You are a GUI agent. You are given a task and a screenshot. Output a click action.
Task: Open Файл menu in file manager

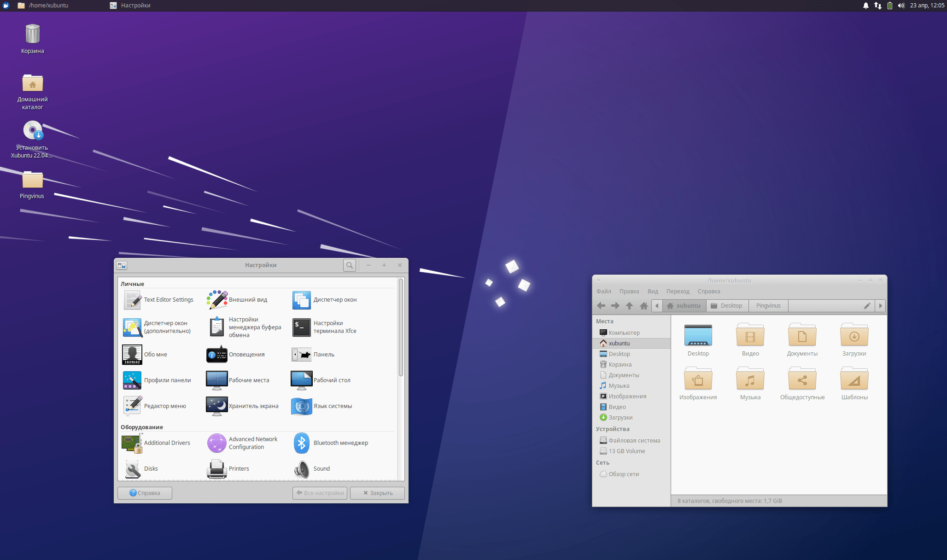coord(604,292)
